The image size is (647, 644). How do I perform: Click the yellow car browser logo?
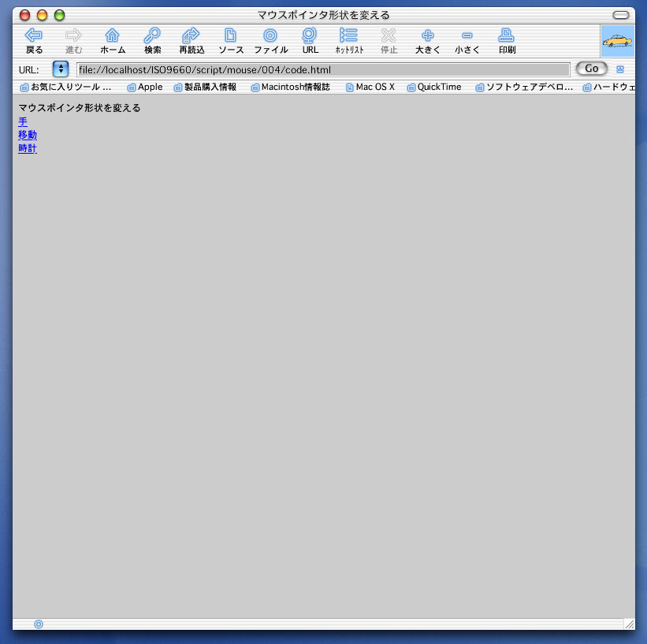point(617,41)
